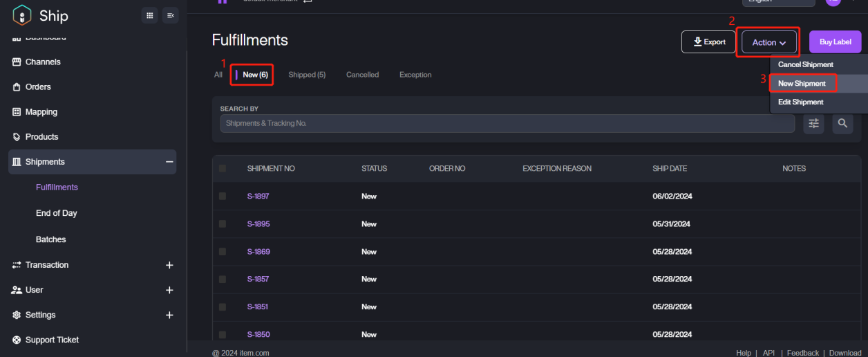Open Orders via its bag icon
Screen dimensions: 868x357
pos(17,87)
